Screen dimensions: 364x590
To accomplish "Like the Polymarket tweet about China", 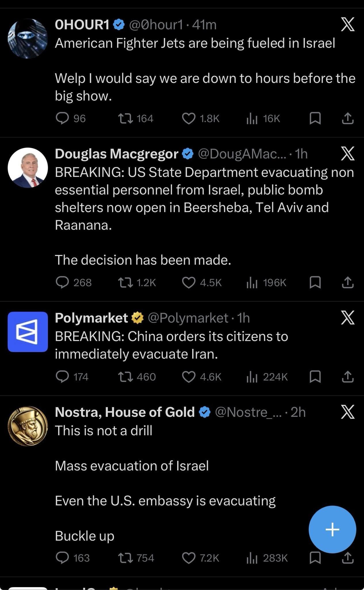I will 189,377.
